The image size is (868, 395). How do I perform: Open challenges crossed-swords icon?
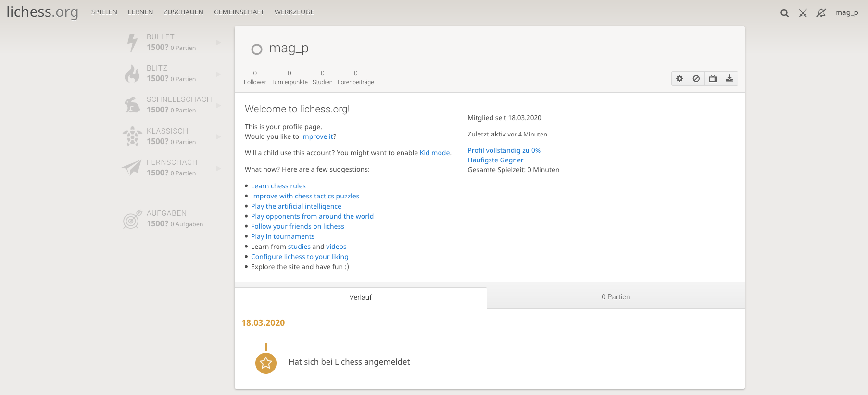(803, 13)
